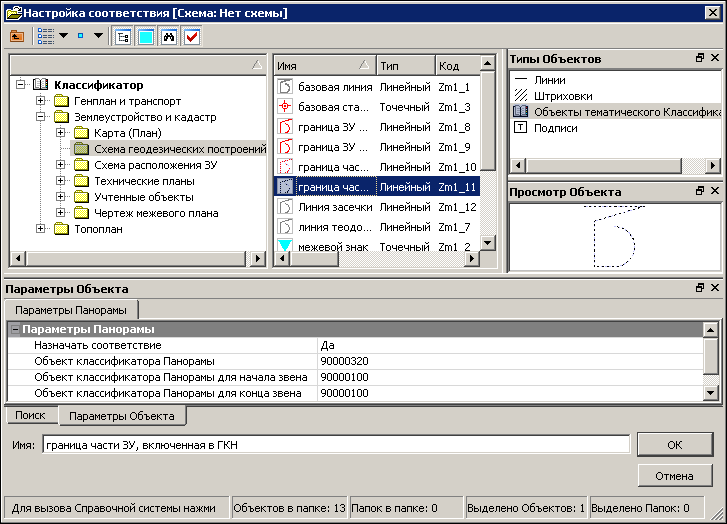Open the Параметры Панорамы tab
Screen dimensions: 727x524
click(x=71, y=310)
